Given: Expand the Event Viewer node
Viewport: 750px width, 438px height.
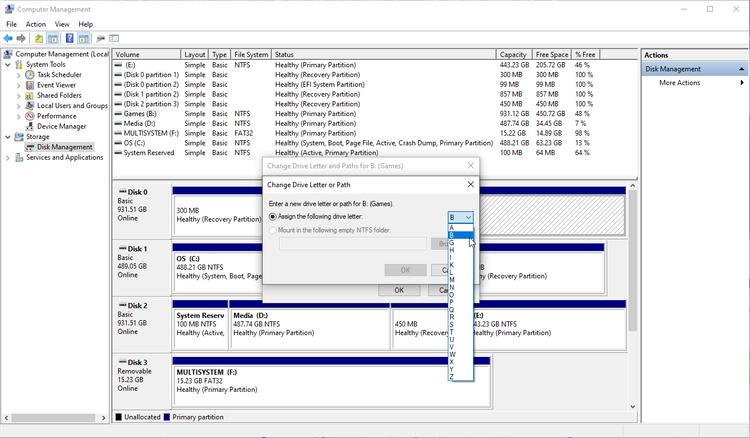Looking at the screenshot, I should click(19, 85).
